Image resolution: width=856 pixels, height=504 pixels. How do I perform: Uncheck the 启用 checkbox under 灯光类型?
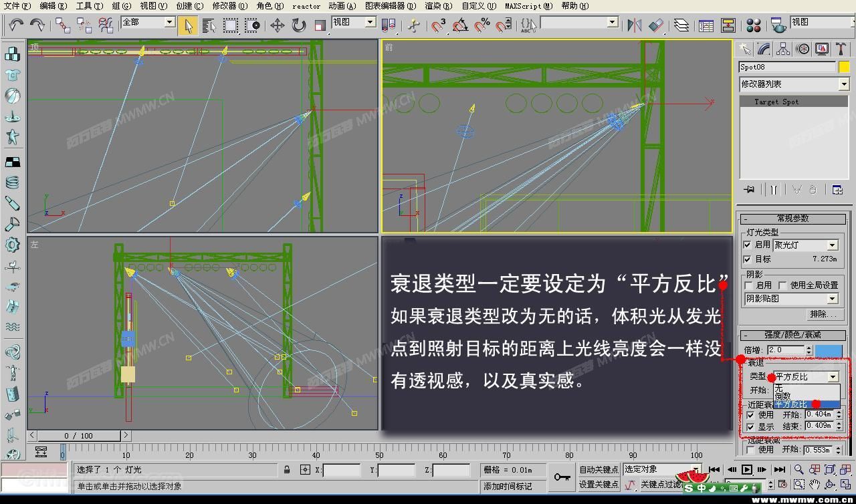click(747, 245)
